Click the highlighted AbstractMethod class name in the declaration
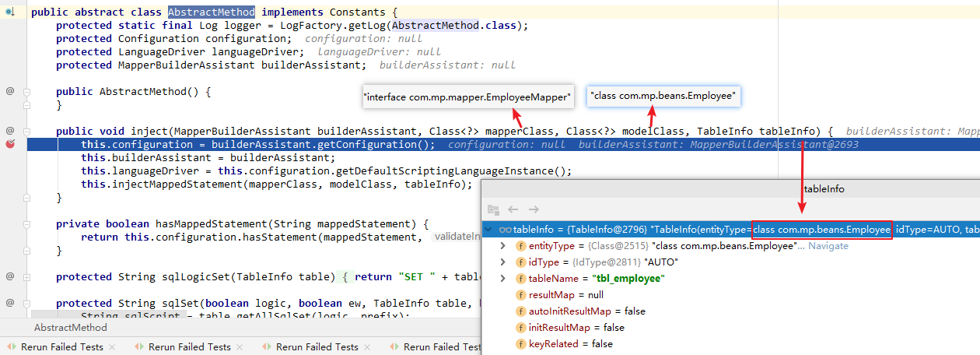 (212, 12)
